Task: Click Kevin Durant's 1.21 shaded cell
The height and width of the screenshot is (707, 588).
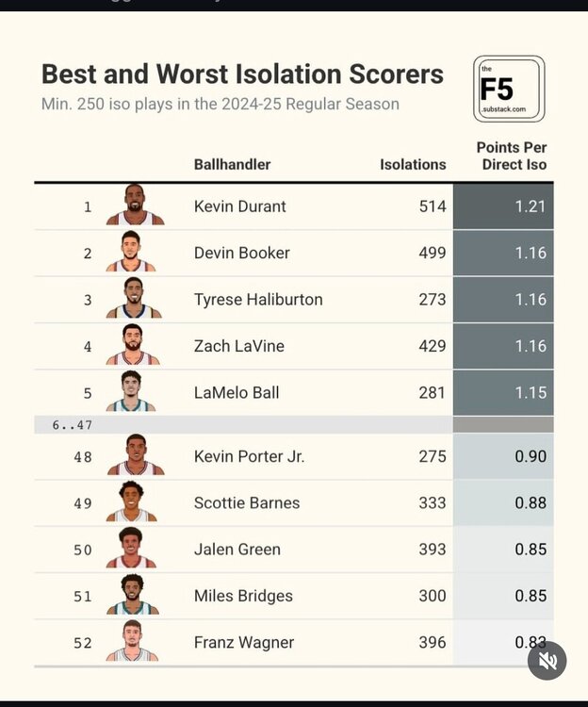Action: [x=503, y=206]
